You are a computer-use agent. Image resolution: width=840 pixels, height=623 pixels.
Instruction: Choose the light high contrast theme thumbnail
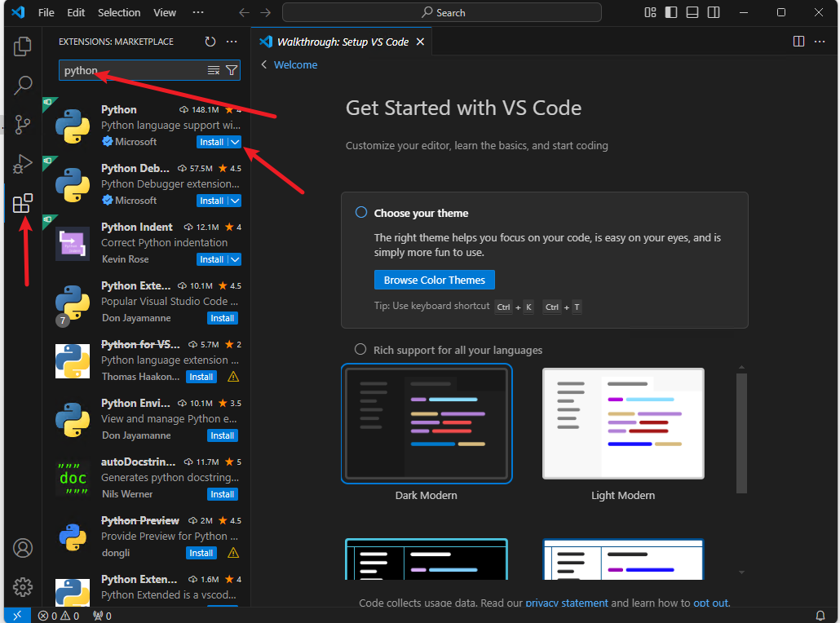pos(623,559)
